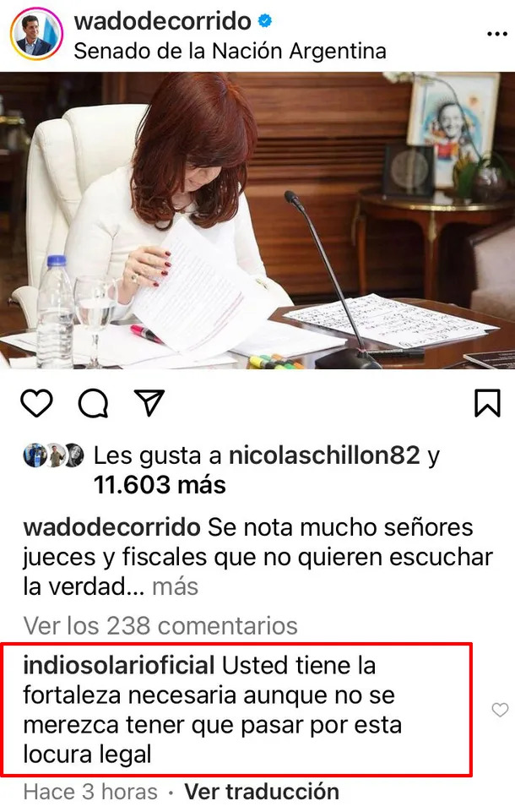This screenshot has height=812, width=515.
Task: View all 238 comentarios
Action: coord(160,625)
